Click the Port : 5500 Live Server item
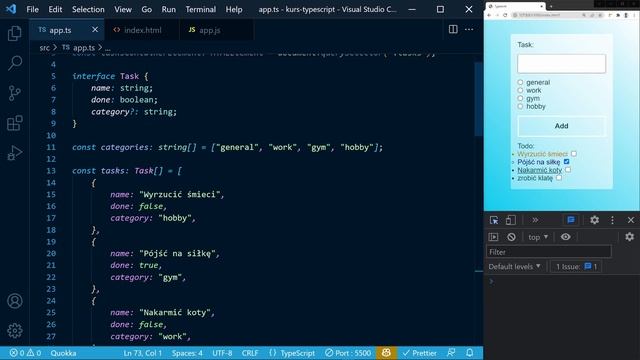This screenshot has height=360, width=640. [x=348, y=353]
